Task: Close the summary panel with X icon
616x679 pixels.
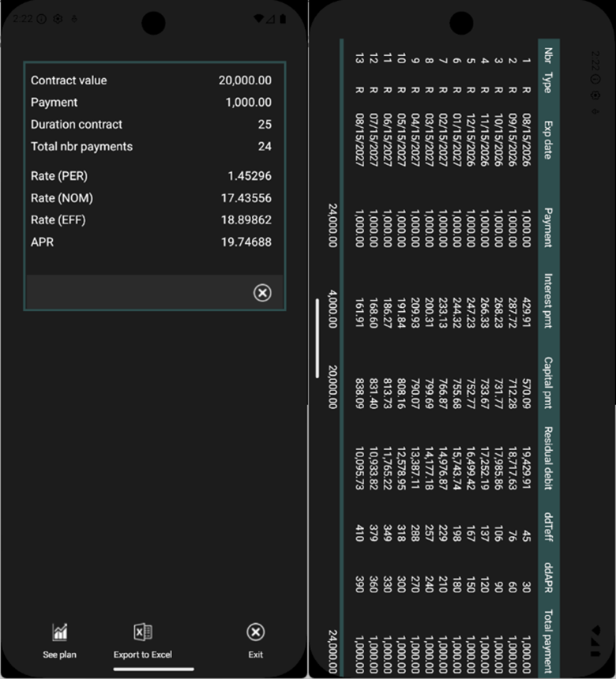Action: [x=262, y=293]
